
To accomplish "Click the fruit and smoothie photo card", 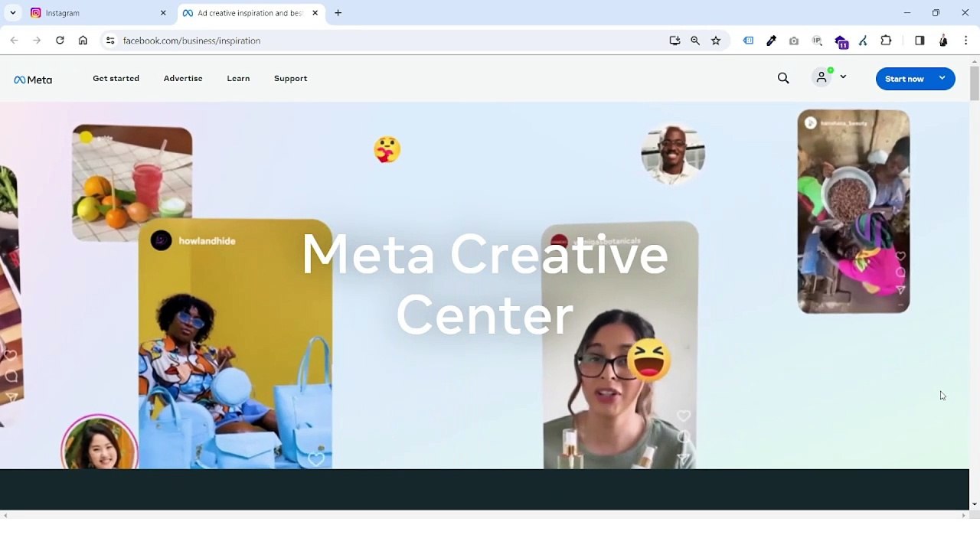I will 132,183.
